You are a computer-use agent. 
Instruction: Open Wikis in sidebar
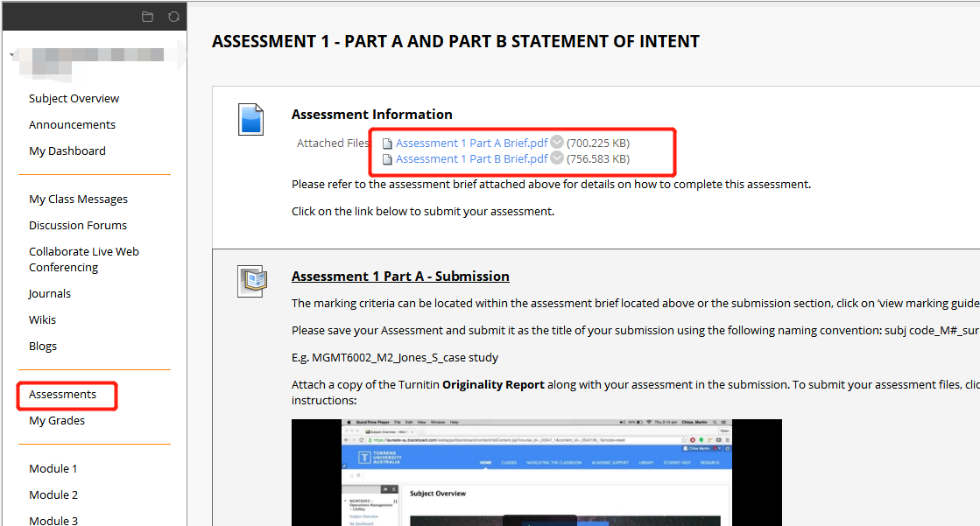pos(42,319)
